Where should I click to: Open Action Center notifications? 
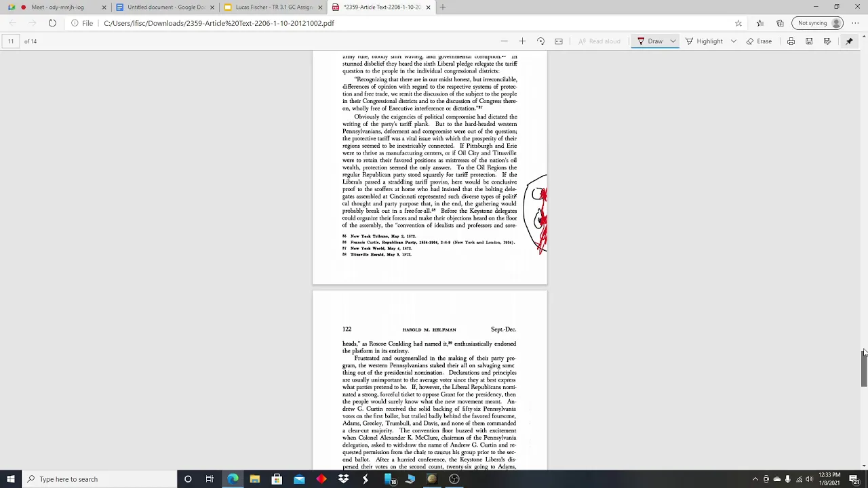(854, 479)
